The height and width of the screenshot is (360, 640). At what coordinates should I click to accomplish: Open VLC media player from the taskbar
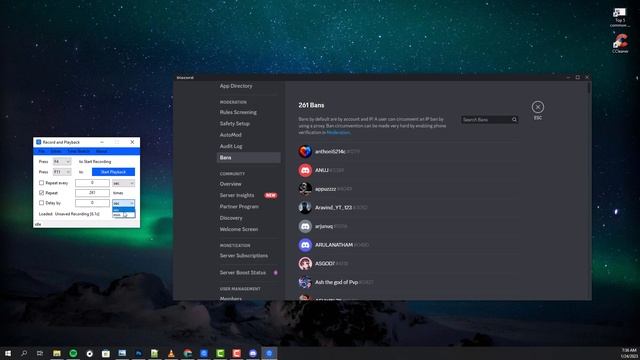(x=171, y=353)
